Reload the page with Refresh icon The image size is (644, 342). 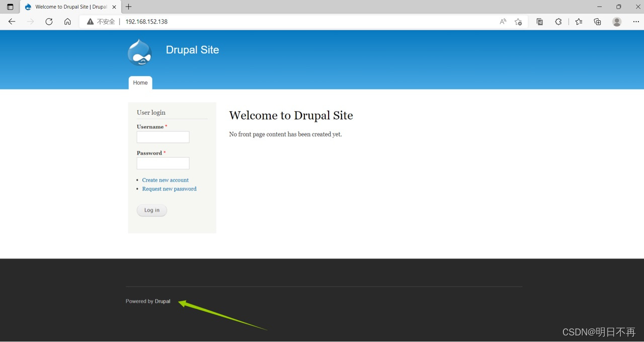click(x=49, y=22)
